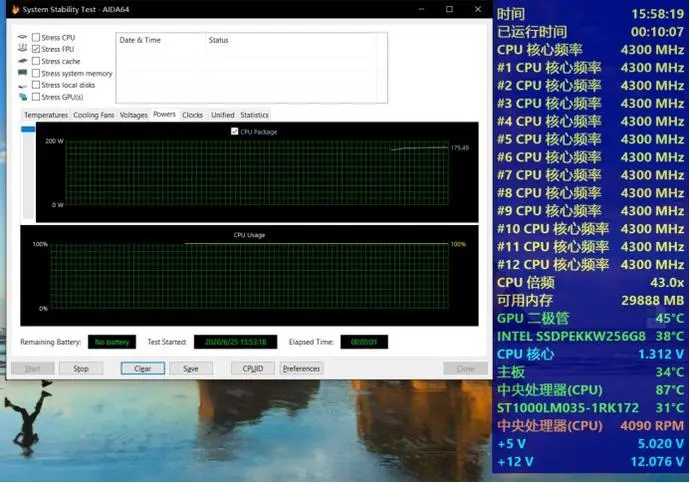Screen dimensions: 690x483
Task: Click the CPU chip icon beside Stress CPU
Action: pos(22,37)
